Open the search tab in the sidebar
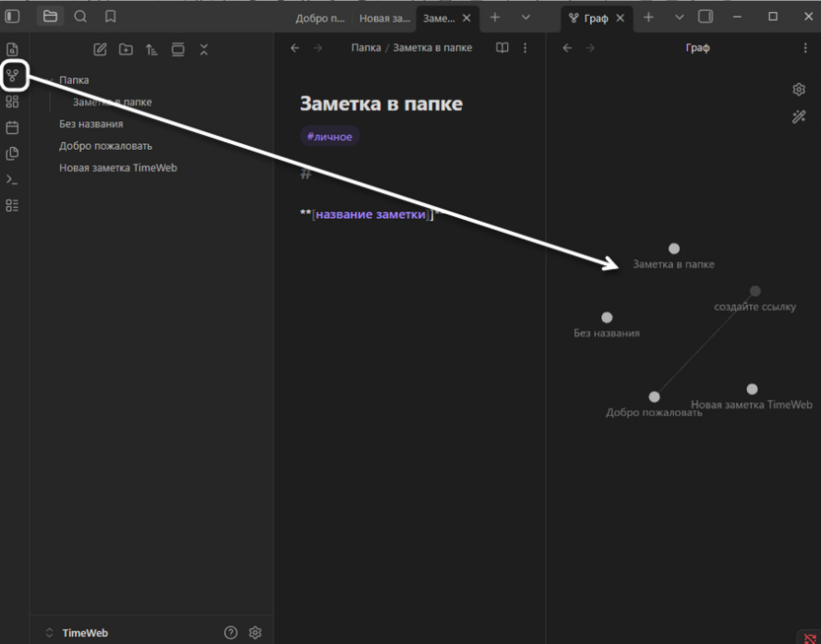The height and width of the screenshot is (644, 821). pos(81,17)
